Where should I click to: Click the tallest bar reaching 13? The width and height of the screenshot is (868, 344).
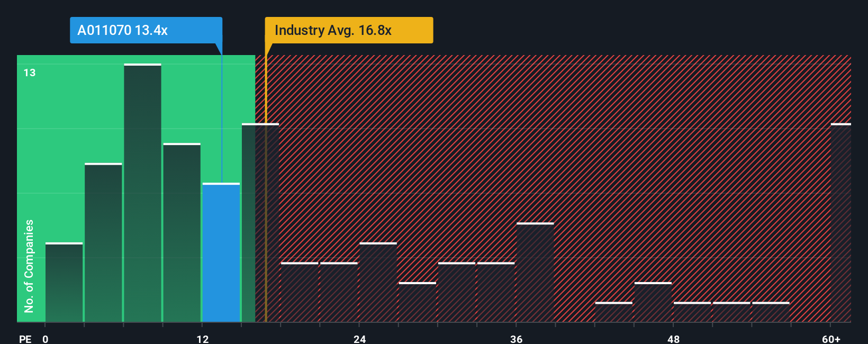pos(142,193)
